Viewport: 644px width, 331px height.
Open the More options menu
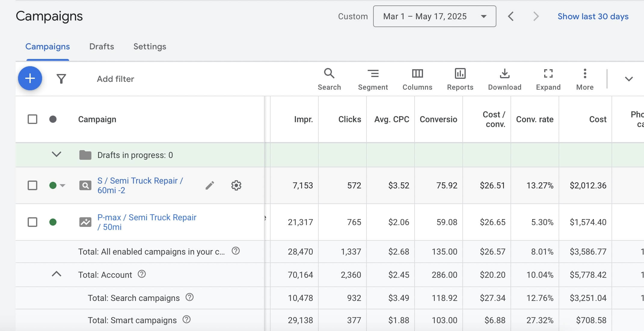[x=585, y=79]
